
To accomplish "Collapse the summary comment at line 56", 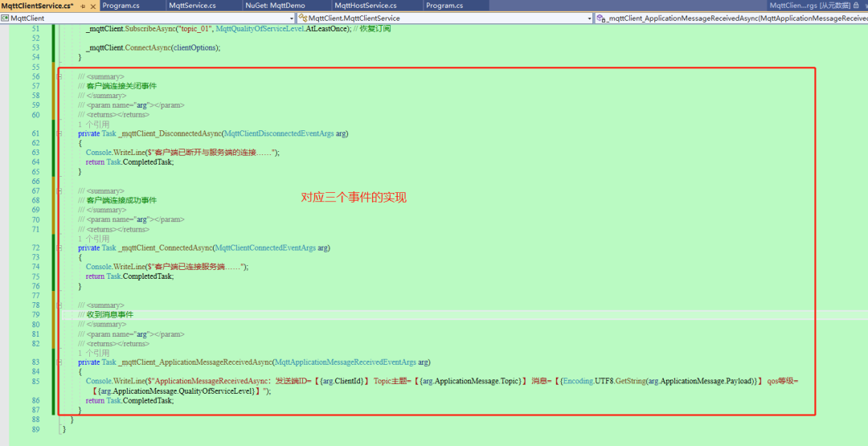I will pos(59,76).
